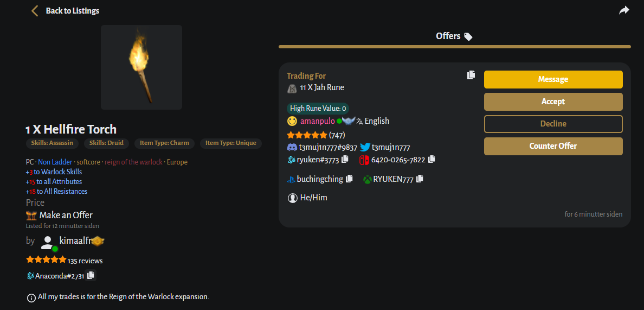Copy PlayStation ID buchingching
The image size is (644, 310).
pos(349,179)
